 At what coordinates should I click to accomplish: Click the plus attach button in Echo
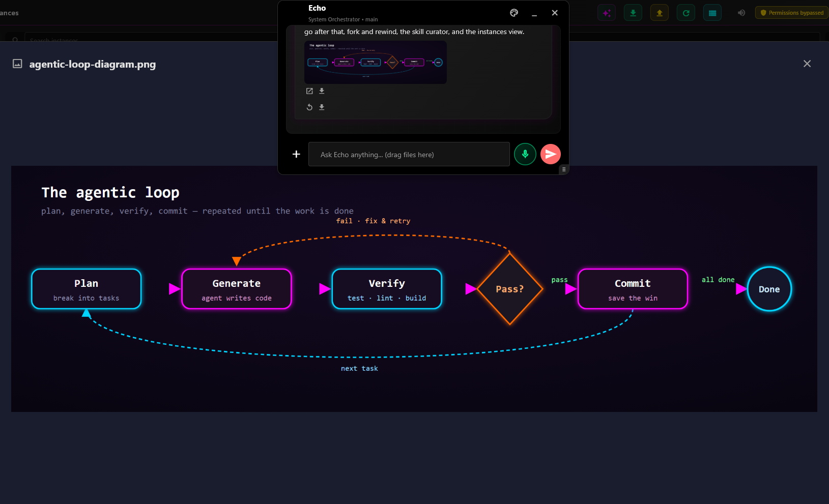tap(296, 154)
